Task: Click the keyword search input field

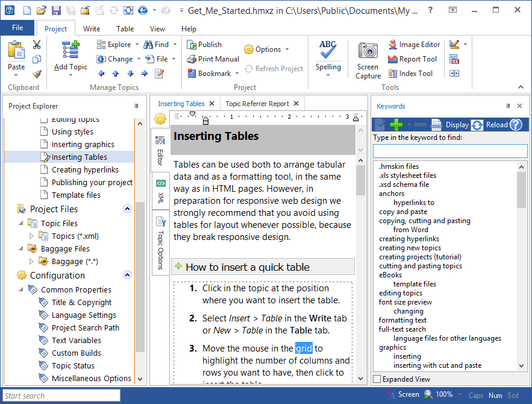Action: 449,151
